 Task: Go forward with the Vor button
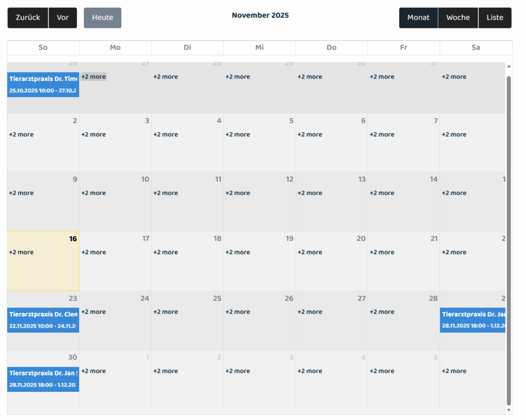click(x=63, y=18)
